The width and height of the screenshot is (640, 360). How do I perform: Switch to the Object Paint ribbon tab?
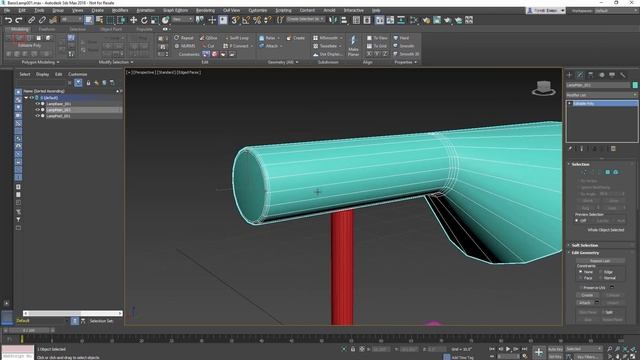(111, 29)
